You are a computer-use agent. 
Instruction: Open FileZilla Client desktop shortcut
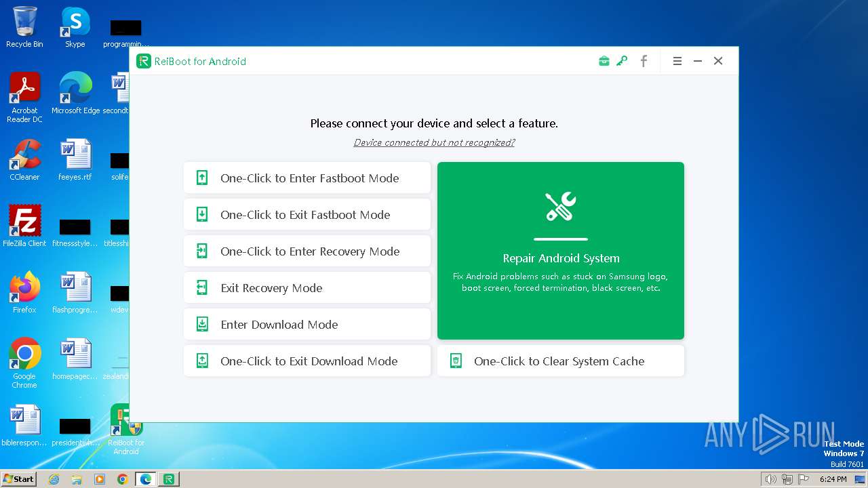click(x=24, y=226)
